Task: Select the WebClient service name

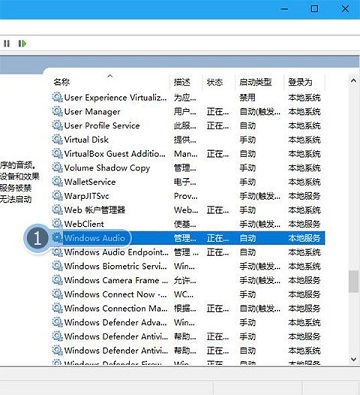Action: 84,224
